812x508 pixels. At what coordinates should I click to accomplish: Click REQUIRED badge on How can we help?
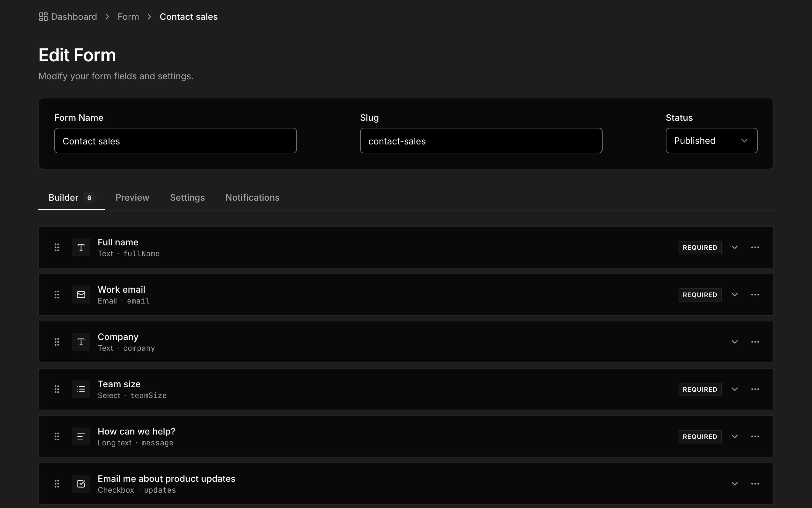coord(700,437)
